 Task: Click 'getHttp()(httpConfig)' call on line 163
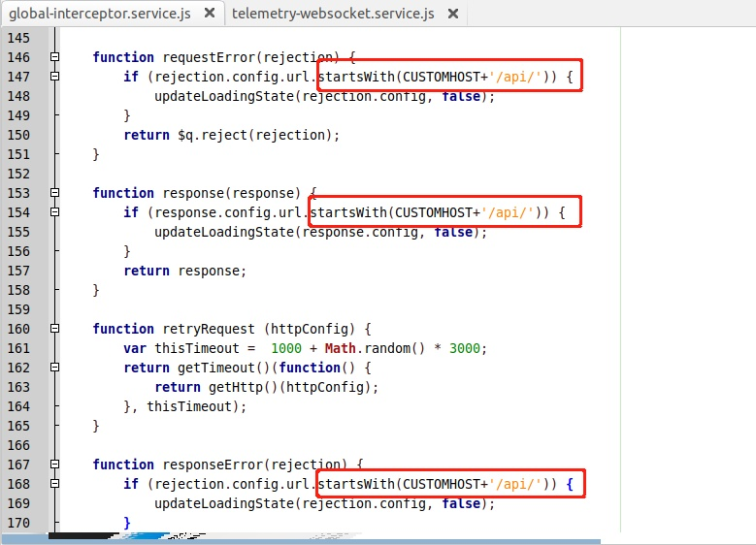(x=289, y=387)
